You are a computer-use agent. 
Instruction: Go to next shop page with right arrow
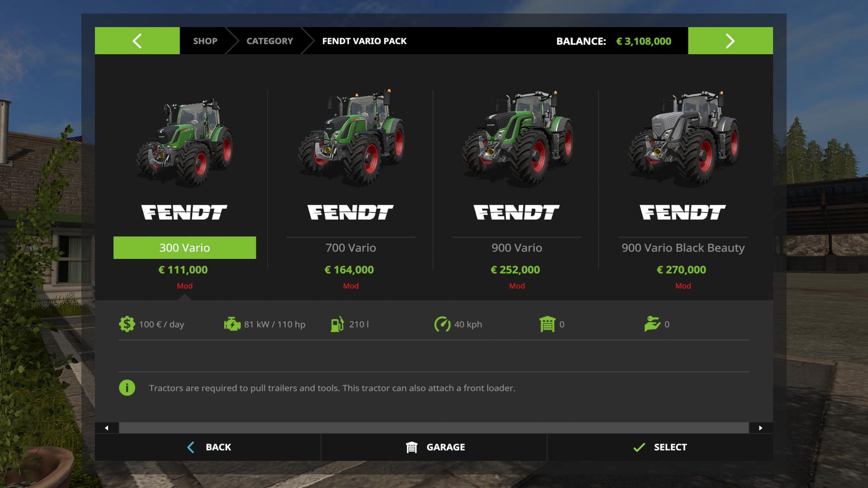coord(731,41)
